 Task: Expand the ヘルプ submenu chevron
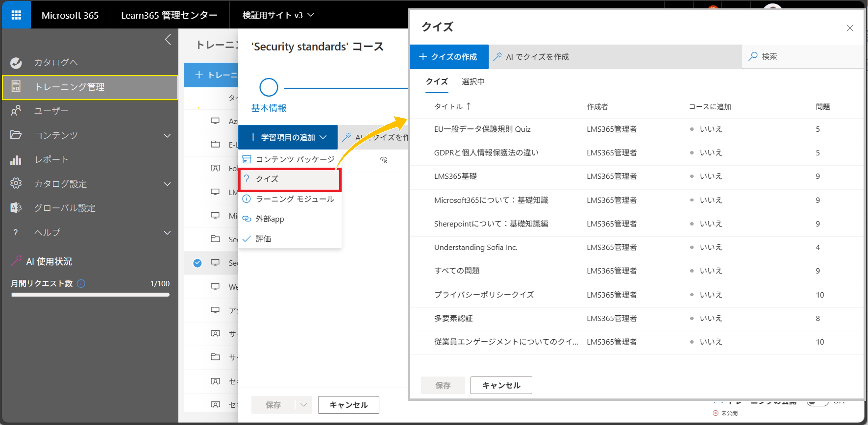(x=167, y=233)
